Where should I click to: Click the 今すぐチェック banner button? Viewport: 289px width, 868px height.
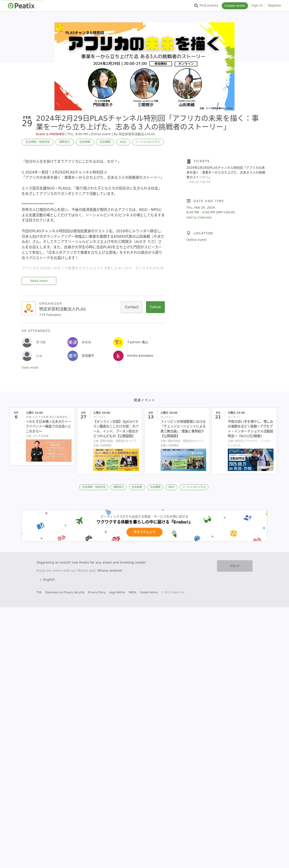click(x=144, y=532)
